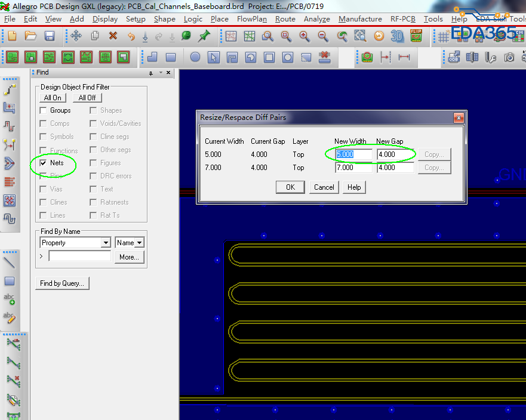
Task: Open the Manufacture menu
Action: pos(360,19)
